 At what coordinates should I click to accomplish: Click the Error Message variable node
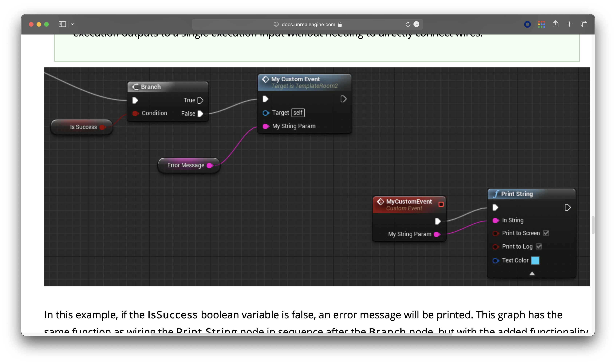click(189, 166)
